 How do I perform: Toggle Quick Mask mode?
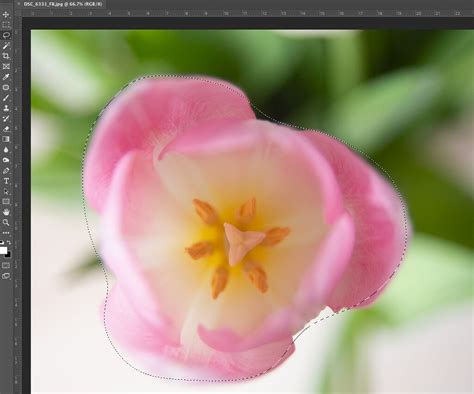coord(6,265)
